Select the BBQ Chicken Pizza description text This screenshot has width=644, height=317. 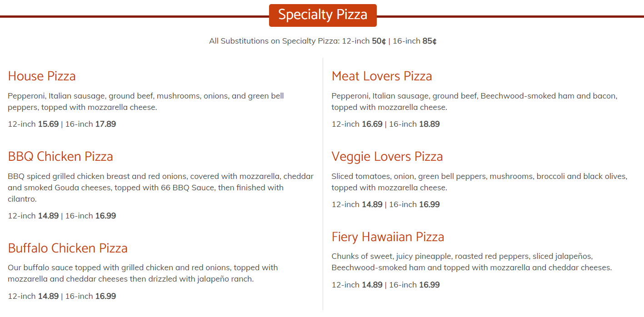[x=159, y=187]
